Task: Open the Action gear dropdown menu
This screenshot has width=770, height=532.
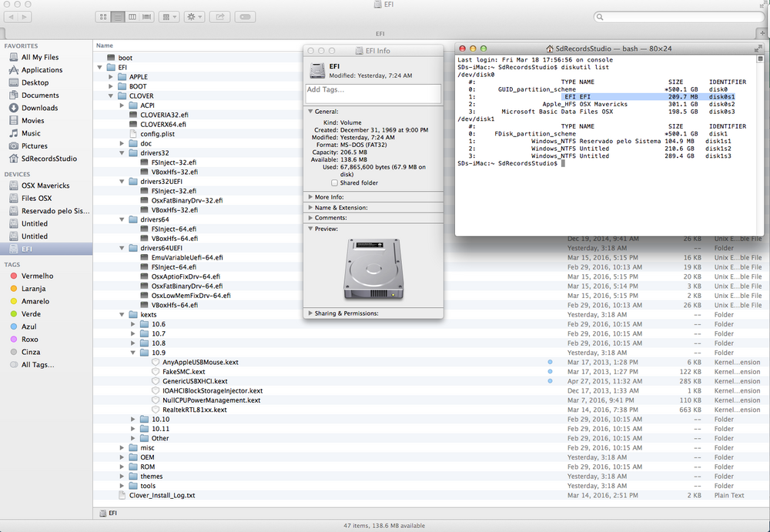Action: 193,16
